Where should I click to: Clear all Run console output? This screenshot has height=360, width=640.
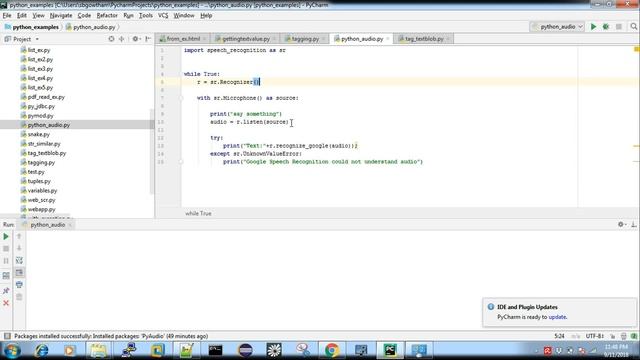[x=19, y=297]
